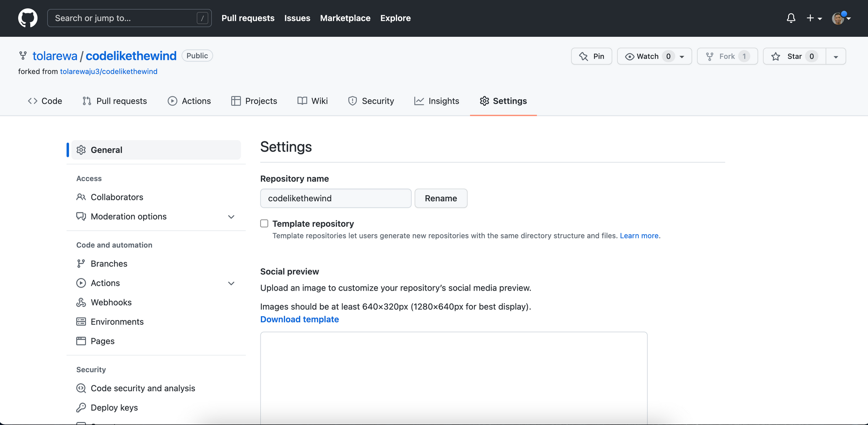Switch to the Code tab
This screenshot has width=868, height=425.
45,101
